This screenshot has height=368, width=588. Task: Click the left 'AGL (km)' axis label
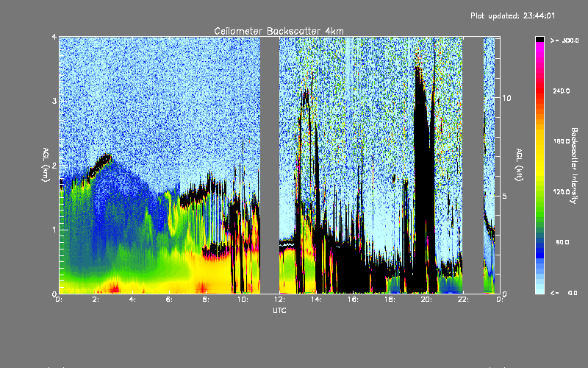click(x=46, y=165)
